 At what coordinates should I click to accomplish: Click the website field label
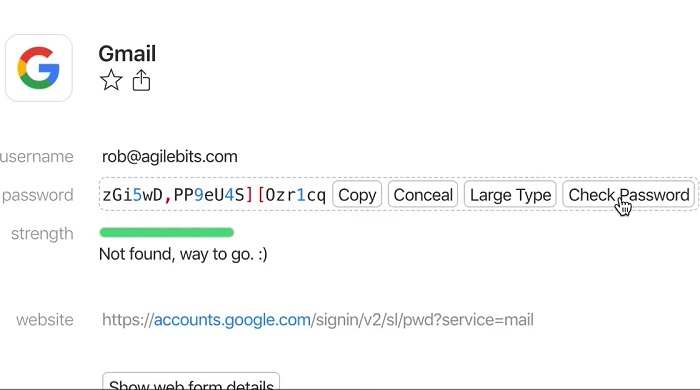(x=45, y=320)
